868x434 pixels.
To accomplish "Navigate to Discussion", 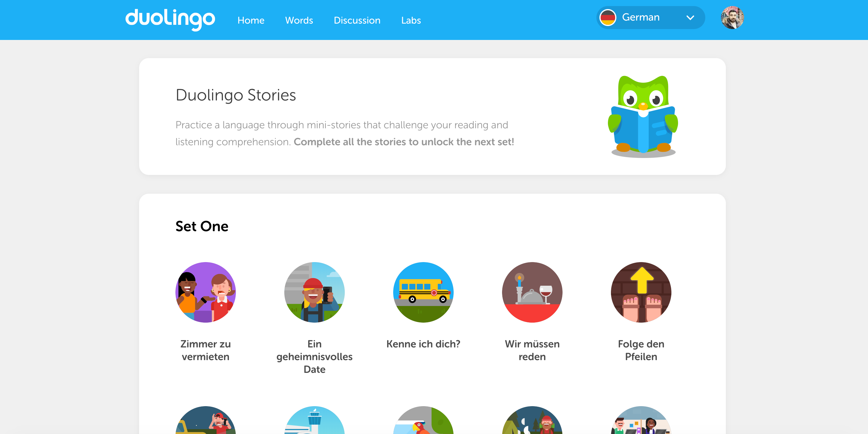I will coord(357,20).
